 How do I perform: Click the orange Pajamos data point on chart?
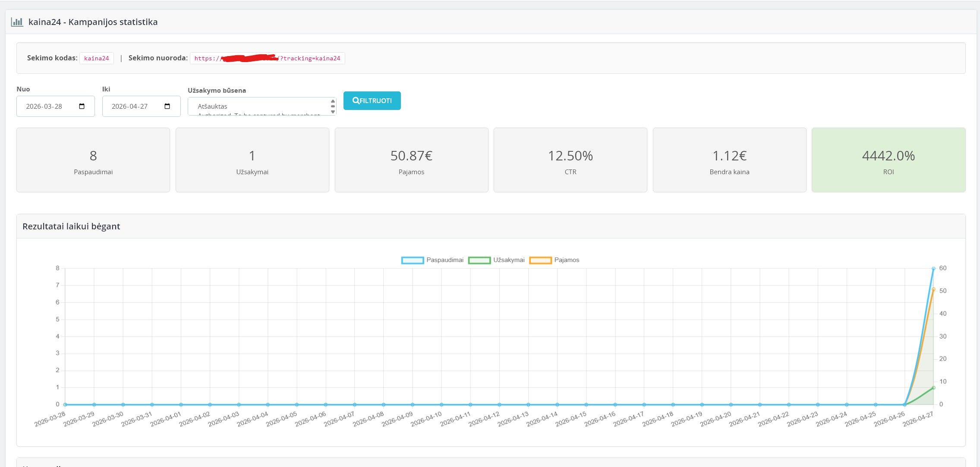933,289
